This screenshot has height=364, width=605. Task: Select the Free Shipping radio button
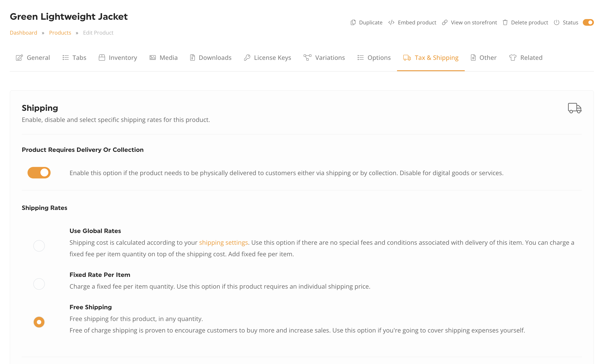pos(39,322)
